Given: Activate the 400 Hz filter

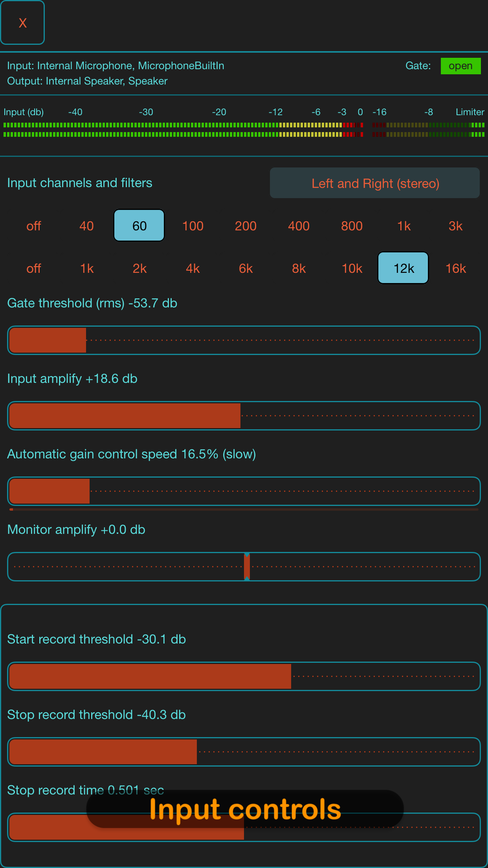Looking at the screenshot, I should pos(298,225).
